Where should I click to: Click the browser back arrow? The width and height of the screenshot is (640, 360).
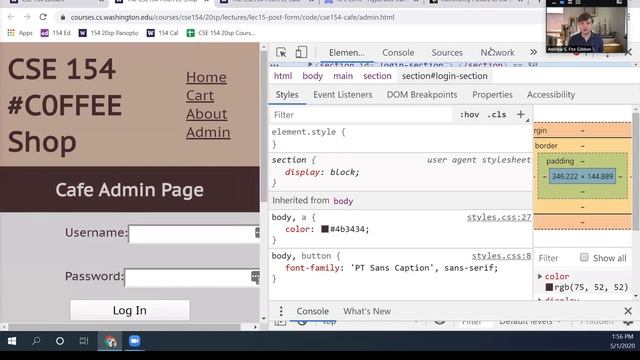(11, 17)
